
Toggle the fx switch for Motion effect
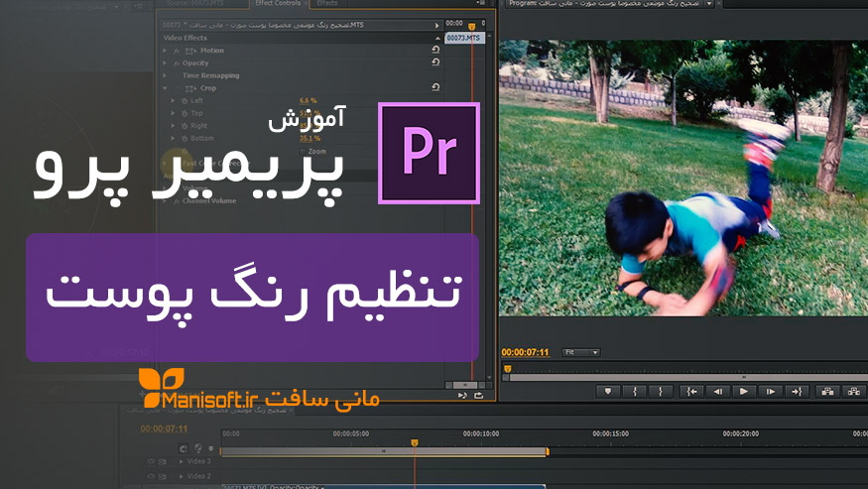(x=177, y=51)
